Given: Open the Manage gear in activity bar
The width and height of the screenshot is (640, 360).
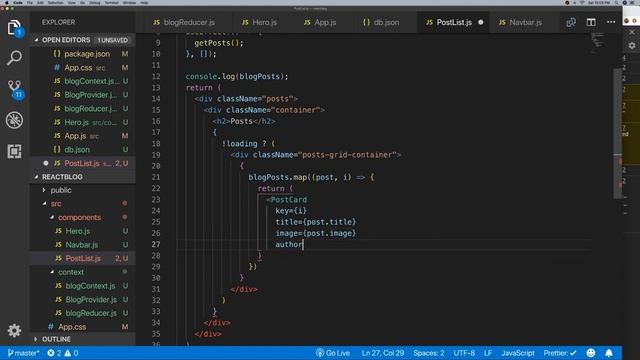Looking at the screenshot, I should (14, 330).
